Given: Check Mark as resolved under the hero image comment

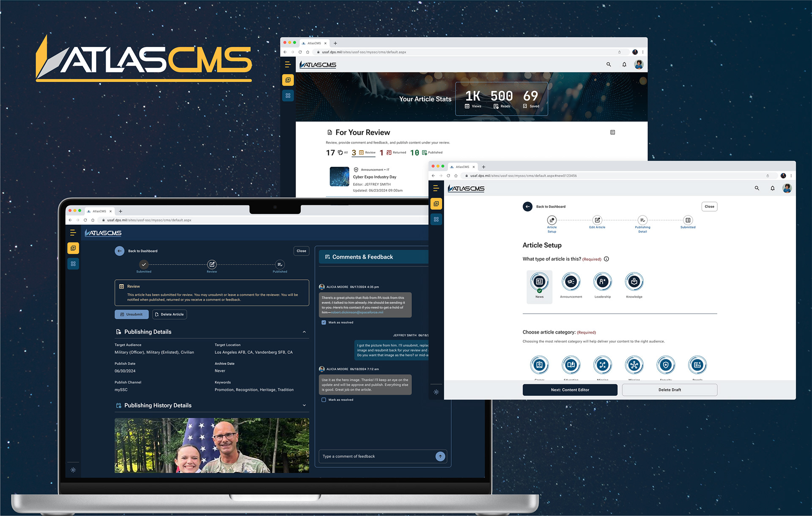Looking at the screenshot, I should click(x=324, y=400).
